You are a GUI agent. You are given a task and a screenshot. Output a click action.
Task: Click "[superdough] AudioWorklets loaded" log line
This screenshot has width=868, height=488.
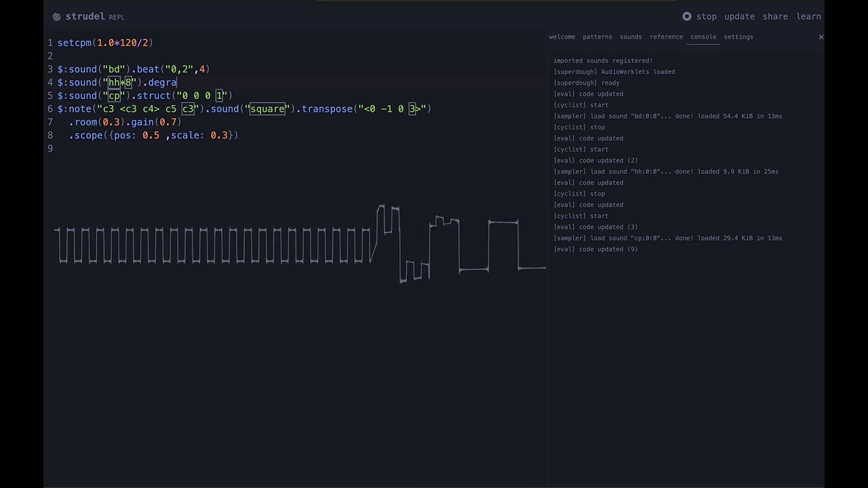(614, 72)
